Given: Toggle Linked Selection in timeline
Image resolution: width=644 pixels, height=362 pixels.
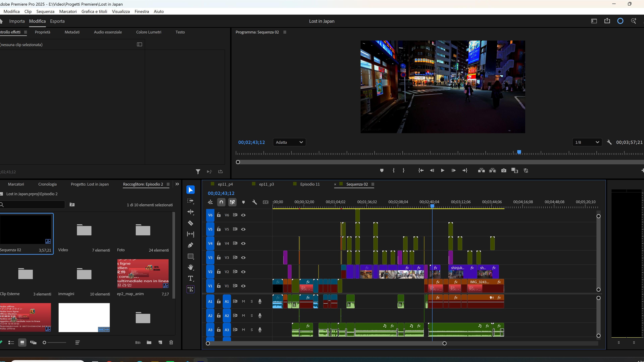Looking at the screenshot, I should pos(232,202).
